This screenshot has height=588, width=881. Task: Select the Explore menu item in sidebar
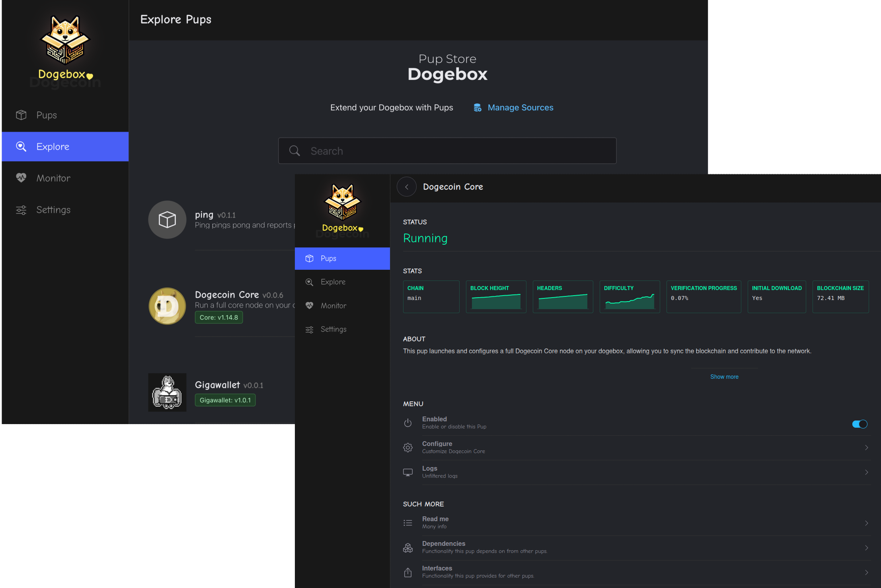tap(64, 146)
